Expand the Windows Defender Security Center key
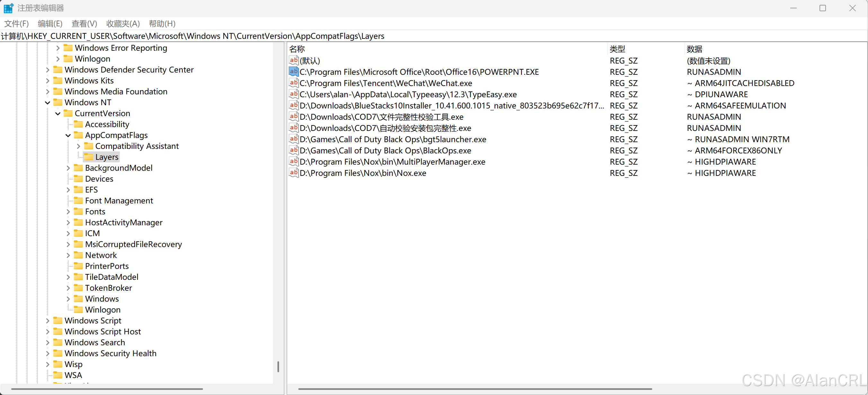Screen dimensions: 868x395 [x=48, y=70]
